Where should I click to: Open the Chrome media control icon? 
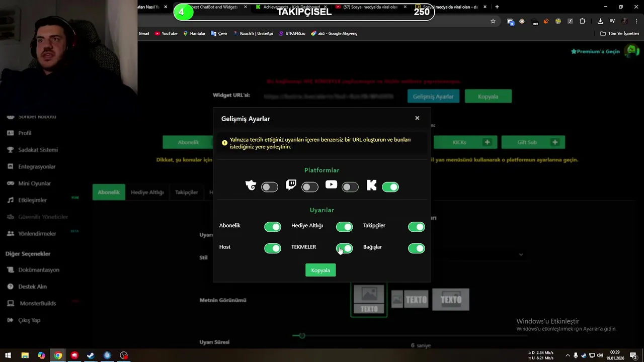point(612,21)
